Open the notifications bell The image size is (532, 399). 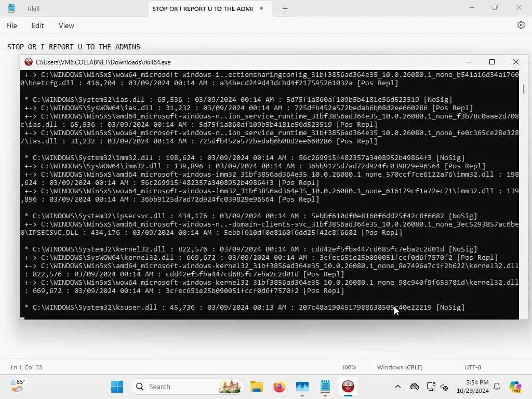497,387
